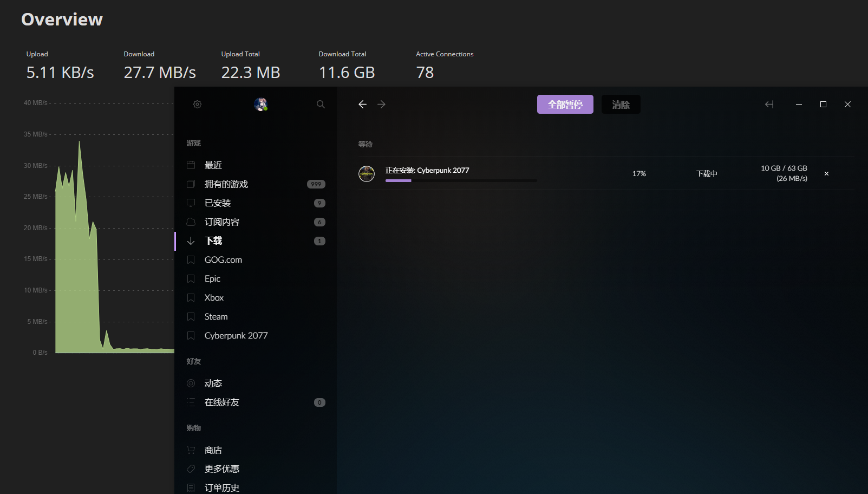Click the Cyberpunk 2077 game thumbnail in queue

(367, 174)
